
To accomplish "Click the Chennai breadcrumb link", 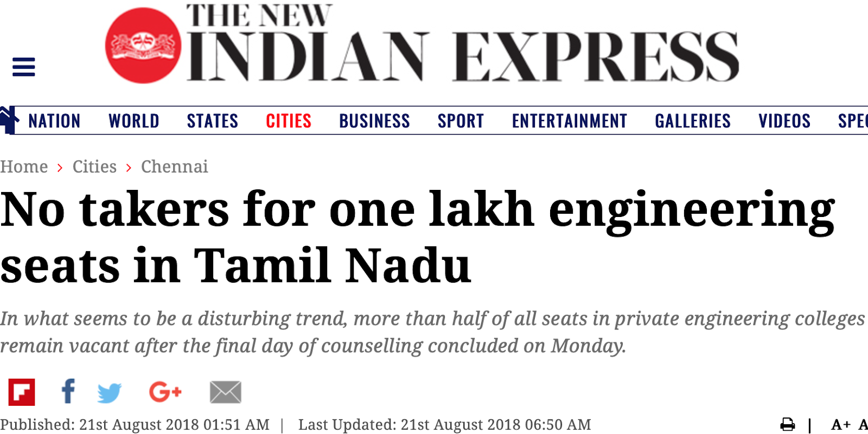I will (174, 167).
